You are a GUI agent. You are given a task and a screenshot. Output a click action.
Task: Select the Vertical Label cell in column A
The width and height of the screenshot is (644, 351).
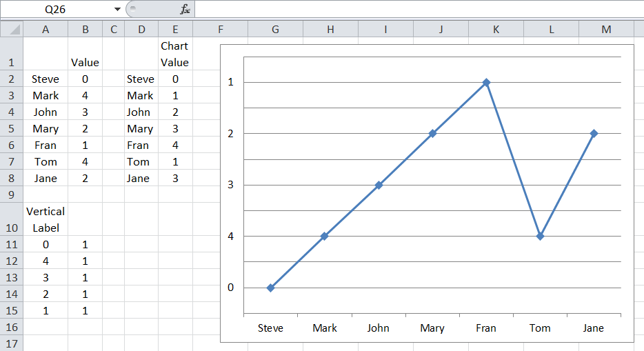(46, 219)
